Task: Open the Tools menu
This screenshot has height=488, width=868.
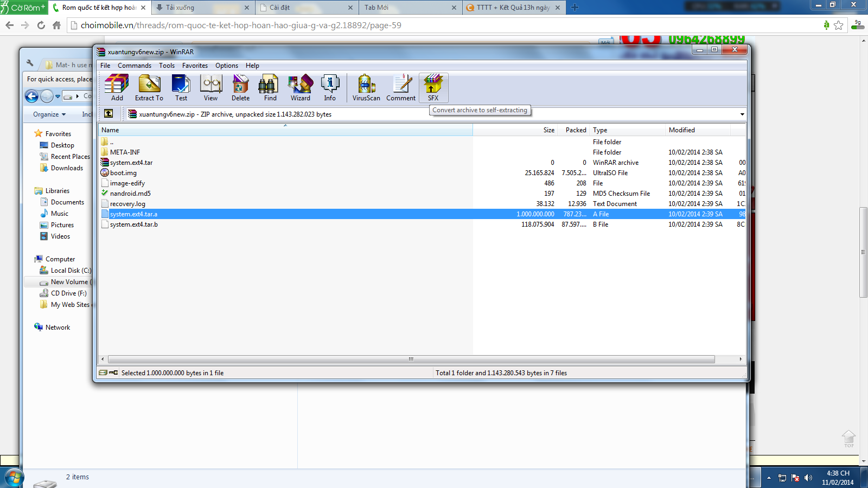Action: pos(167,66)
